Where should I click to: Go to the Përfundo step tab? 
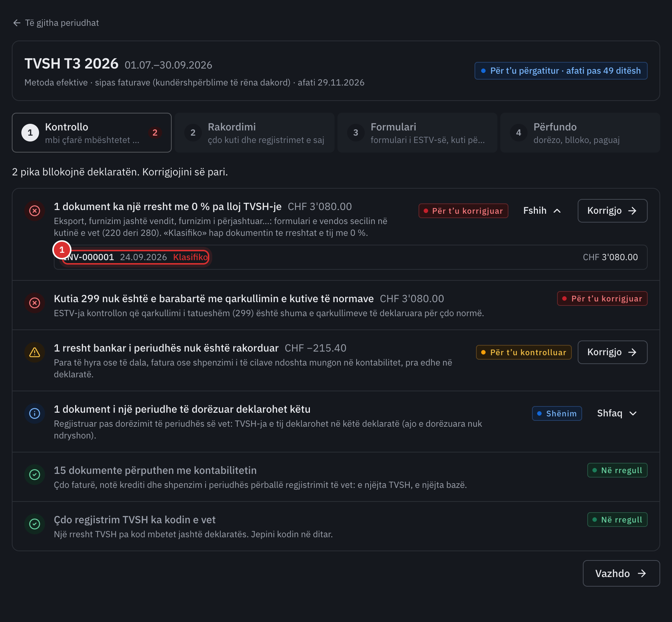tap(580, 133)
